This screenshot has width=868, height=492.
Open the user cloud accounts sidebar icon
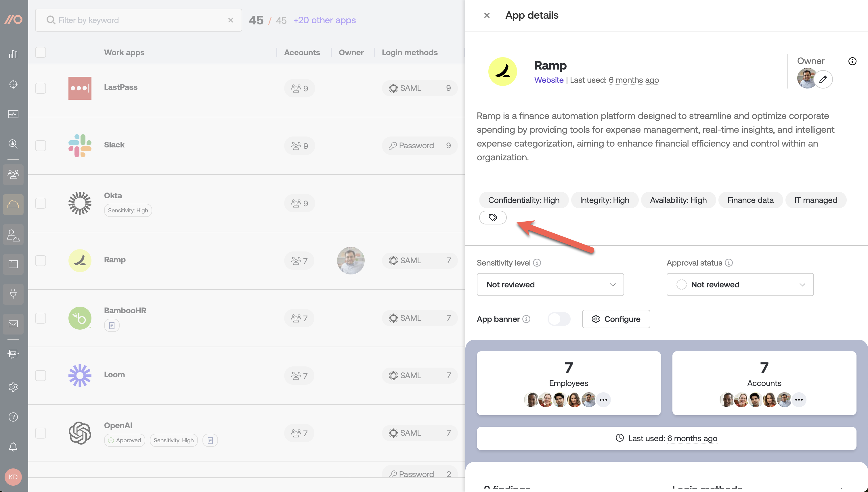13,235
